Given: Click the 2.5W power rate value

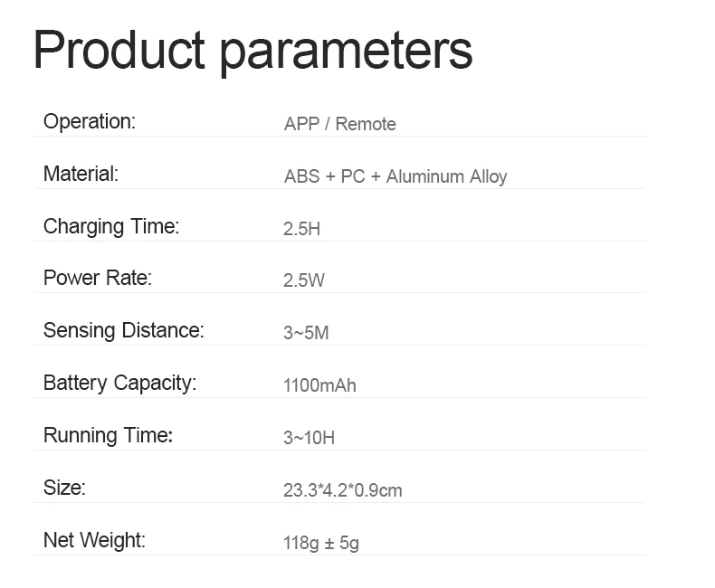Looking at the screenshot, I should point(304,280).
